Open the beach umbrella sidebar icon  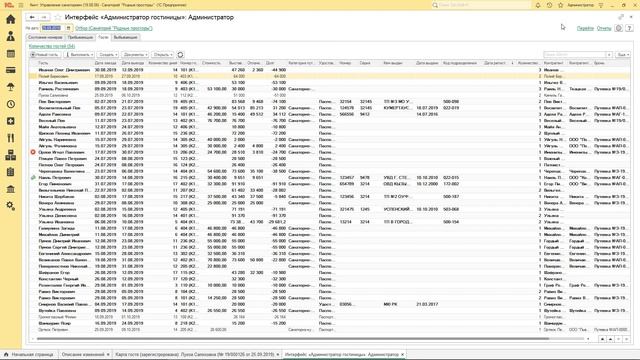pyautogui.click(x=11, y=87)
